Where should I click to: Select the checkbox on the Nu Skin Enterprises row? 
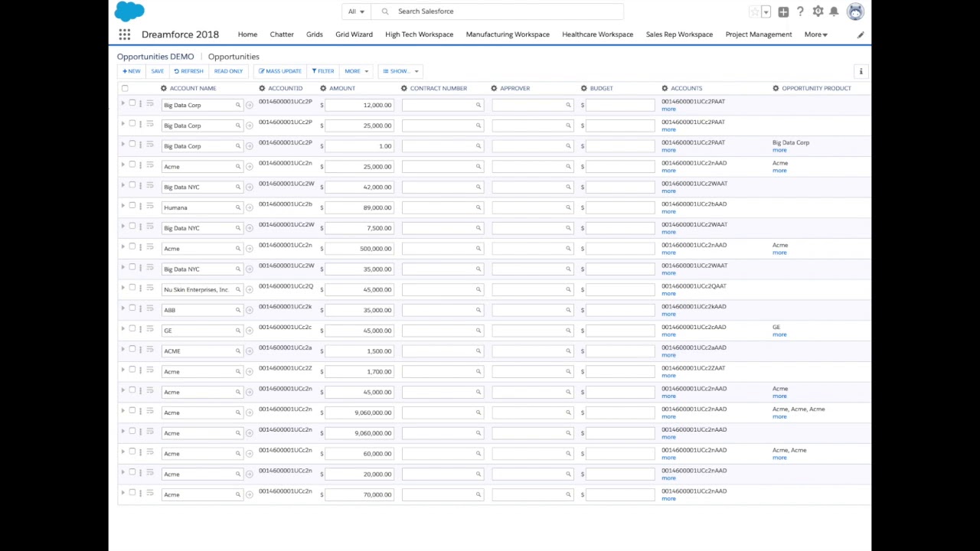[132, 287]
